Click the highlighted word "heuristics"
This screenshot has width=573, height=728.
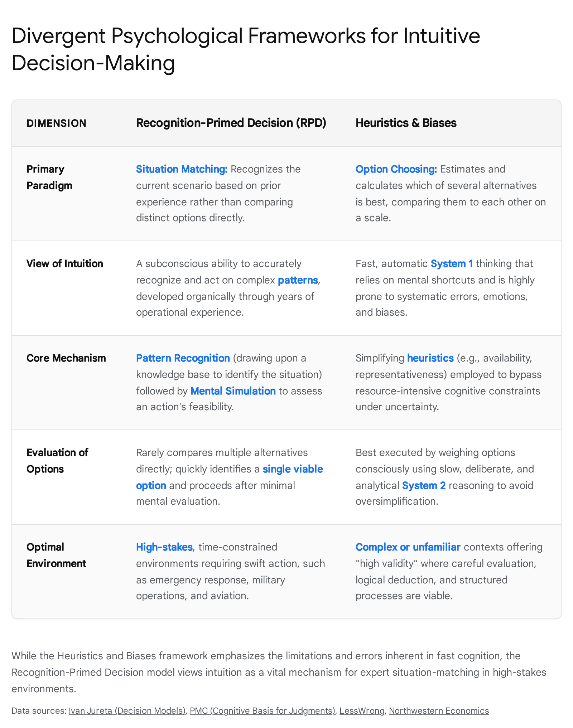pos(430,358)
